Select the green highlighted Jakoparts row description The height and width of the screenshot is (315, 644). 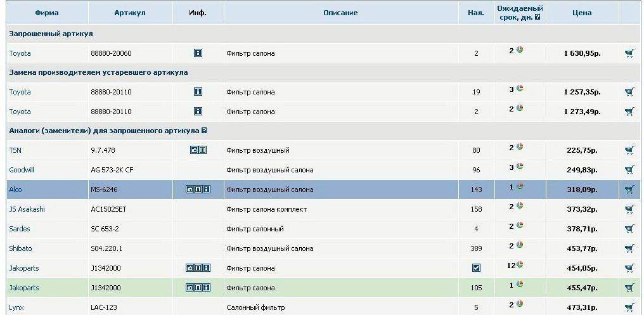click(250, 288)
